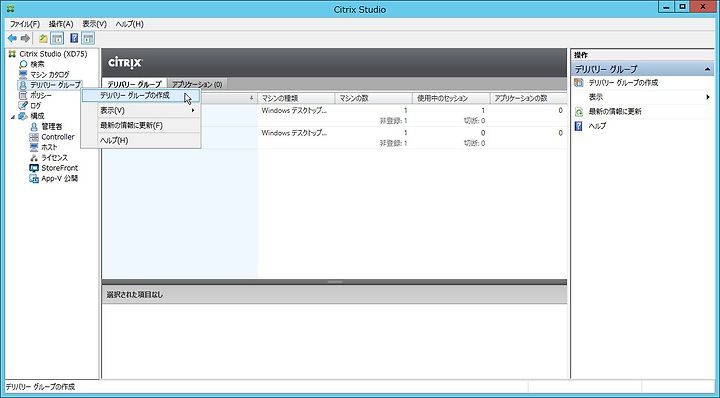Click the up-one-level folder toolbar icon
This screenshot has width=720, height=398.
pyautogui.click(x=43, y=39)
